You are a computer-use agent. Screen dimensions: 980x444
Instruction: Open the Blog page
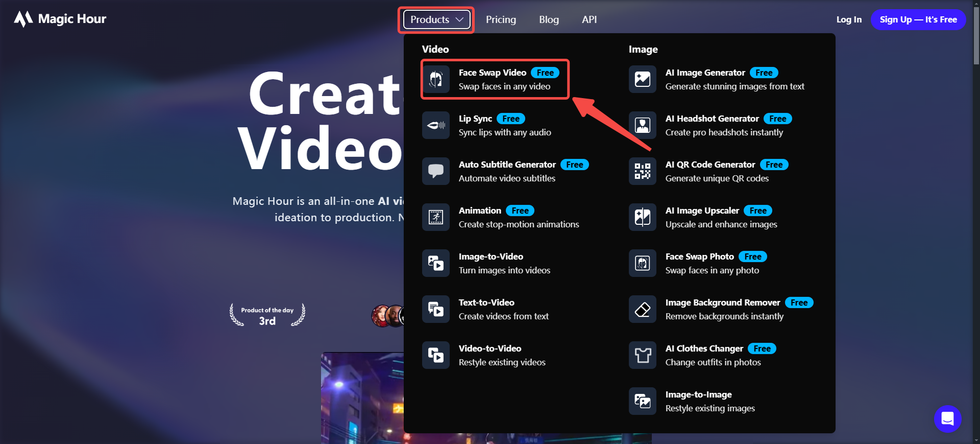pos(549,19)
